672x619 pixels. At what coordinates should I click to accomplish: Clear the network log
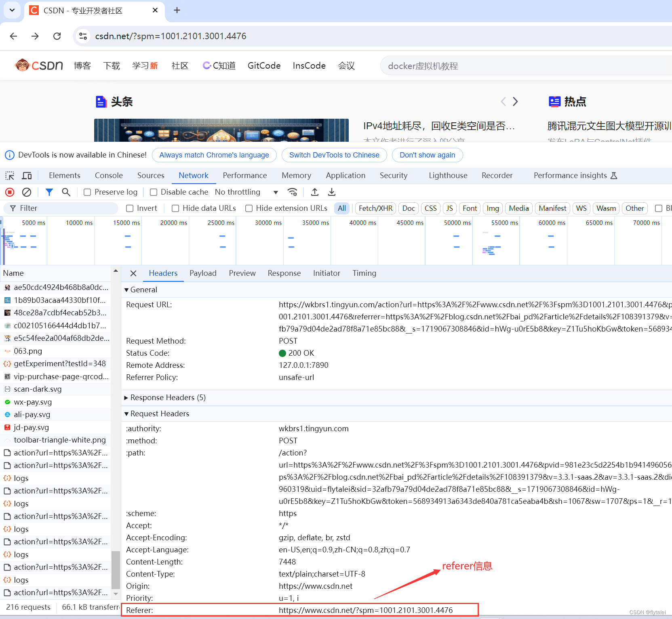click(x=27, y=192)
